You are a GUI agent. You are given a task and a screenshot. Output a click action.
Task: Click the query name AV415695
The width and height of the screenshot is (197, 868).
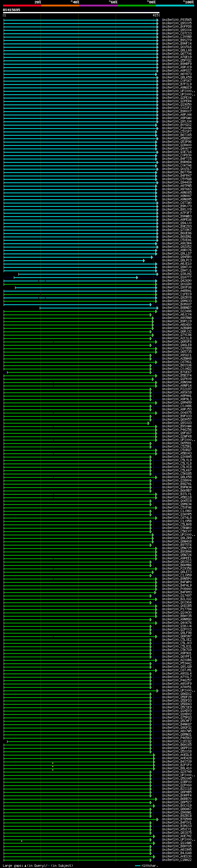tap(11, 10)
